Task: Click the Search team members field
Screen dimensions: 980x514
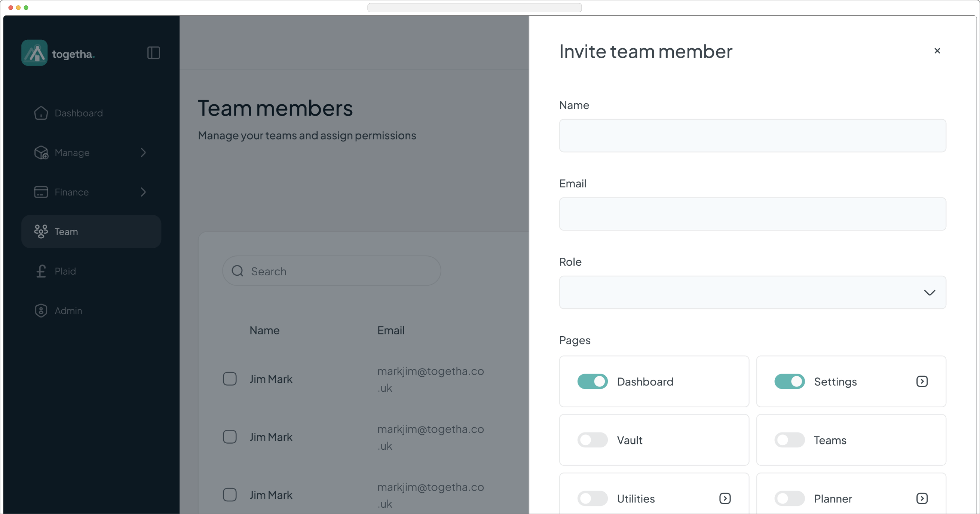Action: point(332,271)
